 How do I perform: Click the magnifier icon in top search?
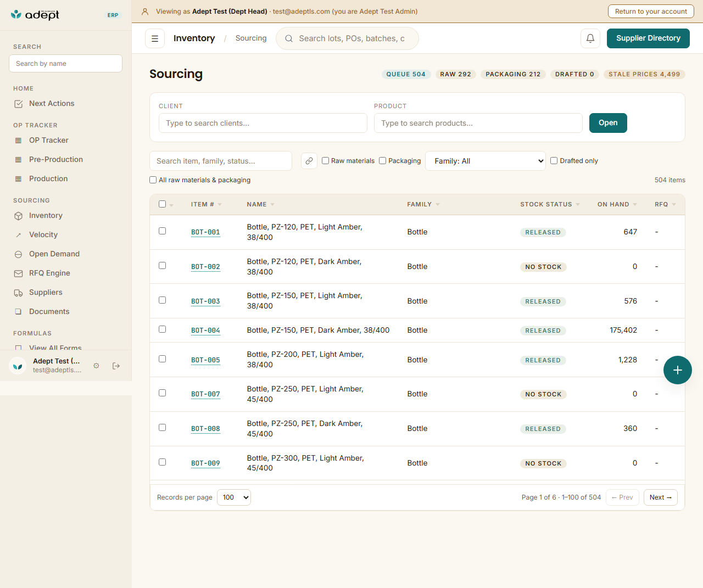click(x=289, y=38)
